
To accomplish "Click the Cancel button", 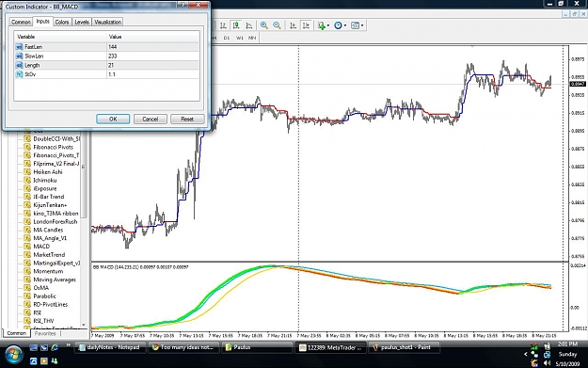I will (150, 119).
